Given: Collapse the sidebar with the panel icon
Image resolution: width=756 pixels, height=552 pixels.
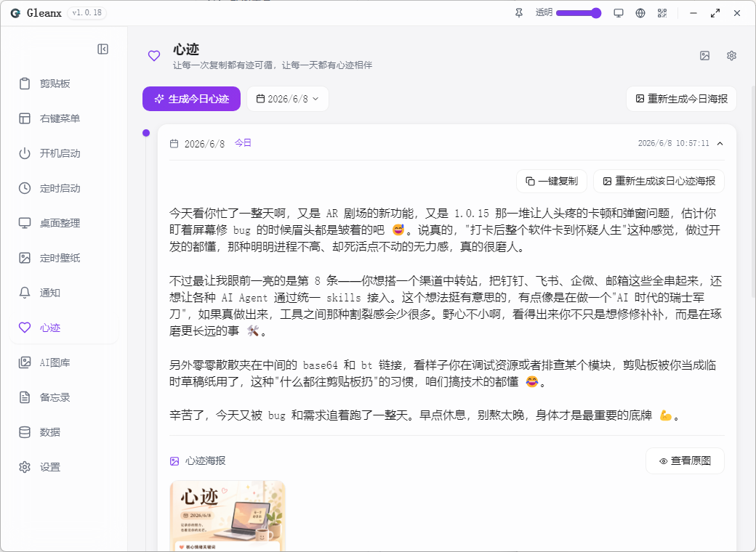Looking at the screenshot, I should 102,49.
